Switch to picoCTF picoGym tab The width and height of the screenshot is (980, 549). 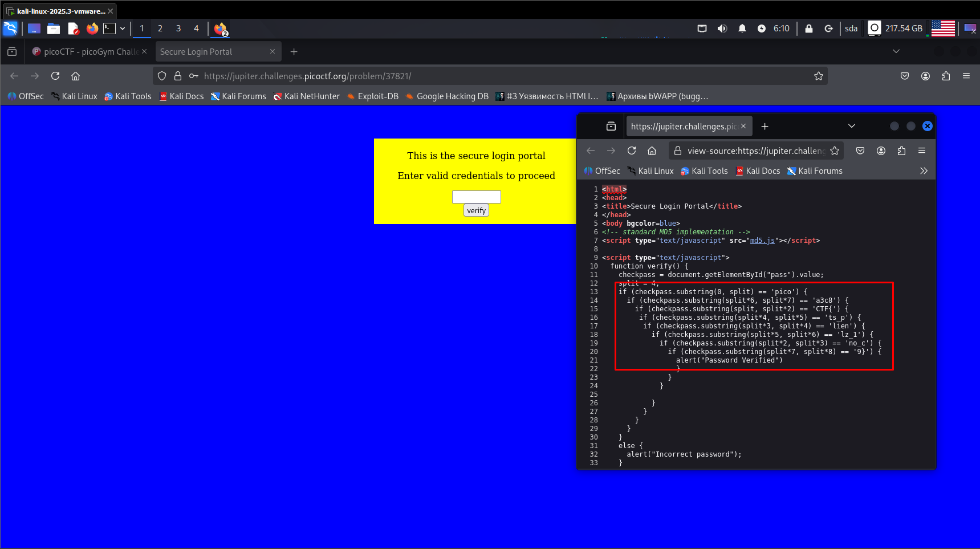click(90, 51)
